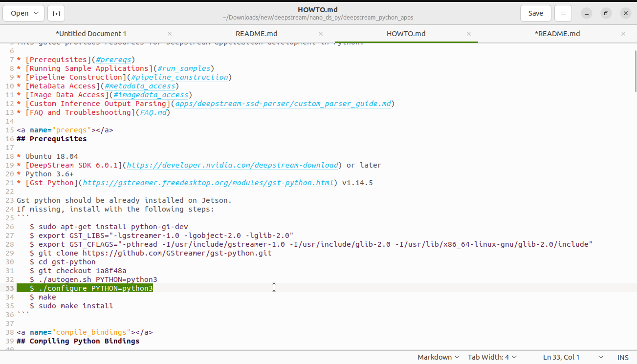Follow the FAQ.md hyperlink on line 13
This screenshot has width=637, height=364.
click(153, 112)
